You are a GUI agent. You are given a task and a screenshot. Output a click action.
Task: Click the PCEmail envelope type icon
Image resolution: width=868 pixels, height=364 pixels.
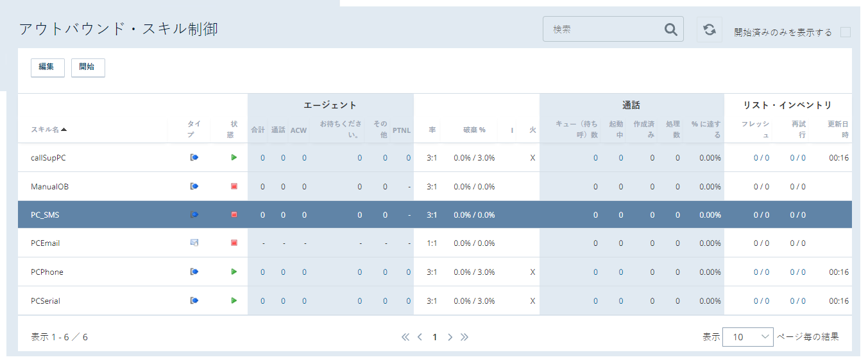pos(194,243)
